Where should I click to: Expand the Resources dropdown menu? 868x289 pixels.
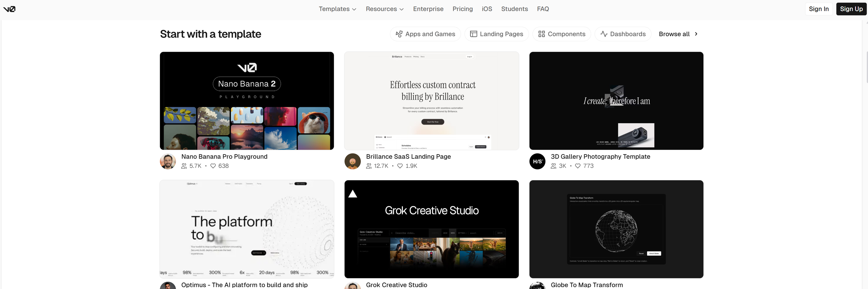click(x=384, y=9)
